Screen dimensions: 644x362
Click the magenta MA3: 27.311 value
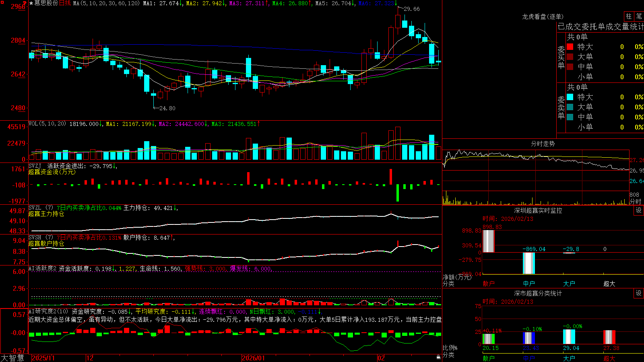[x=249, y=3]
